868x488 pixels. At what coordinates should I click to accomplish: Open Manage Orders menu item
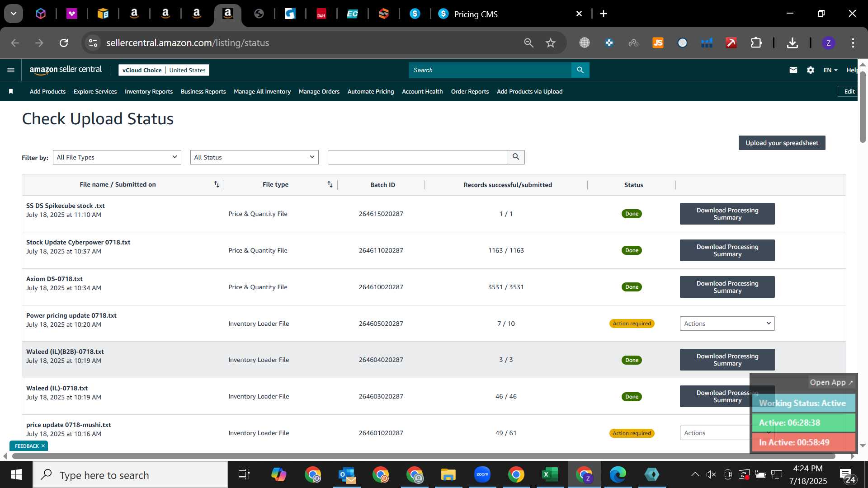click(x=319, y=91)
